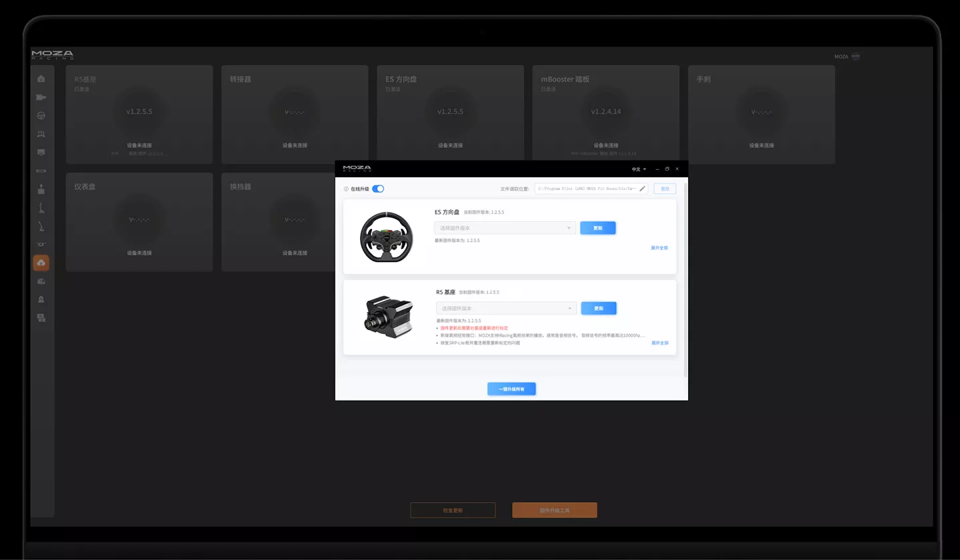The width and height of the screenshot is (960, 560).
Task: Open the racing helmet icon in the sidebar
Action: tap(41, 281)
